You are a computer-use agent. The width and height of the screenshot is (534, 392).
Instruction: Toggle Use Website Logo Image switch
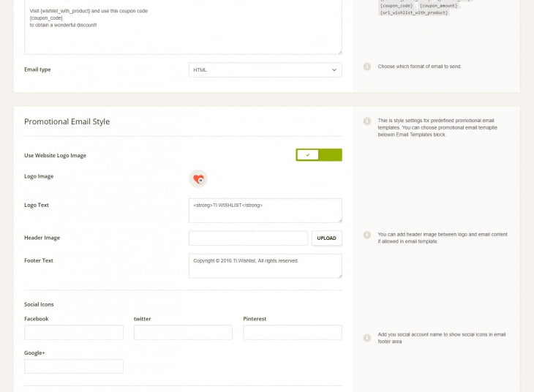click(x=319, y=155)
